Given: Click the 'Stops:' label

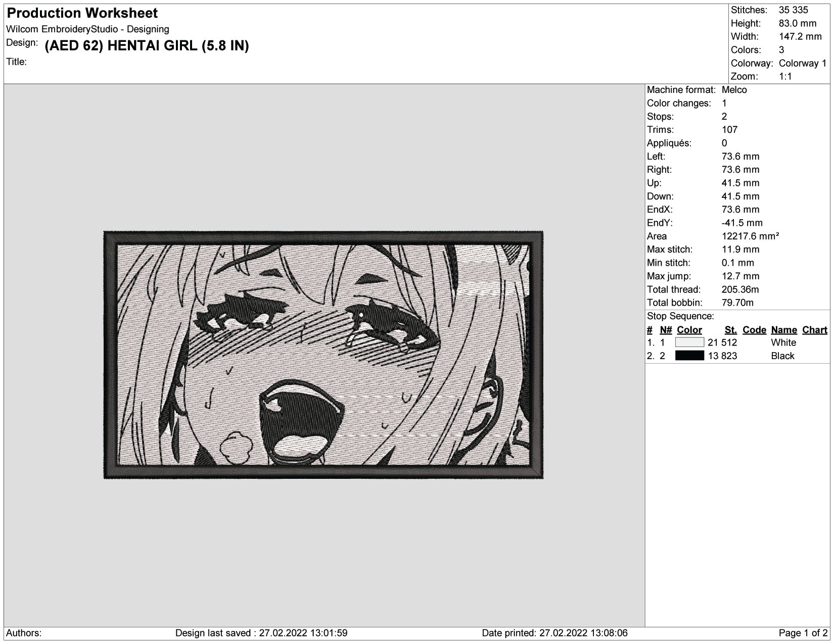Looking at the screenshot, I should tap(660, 116).
